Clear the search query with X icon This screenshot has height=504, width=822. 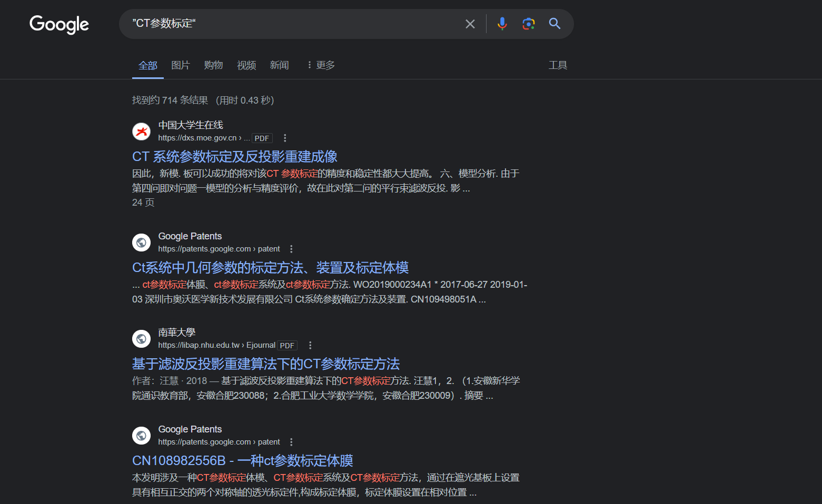(x=470, y=24)
